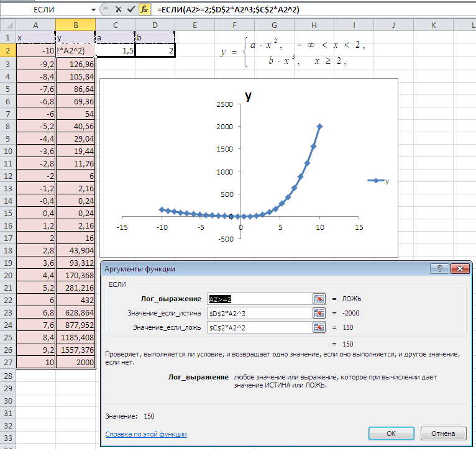Click cell A2 with value -10

point(36,50)
